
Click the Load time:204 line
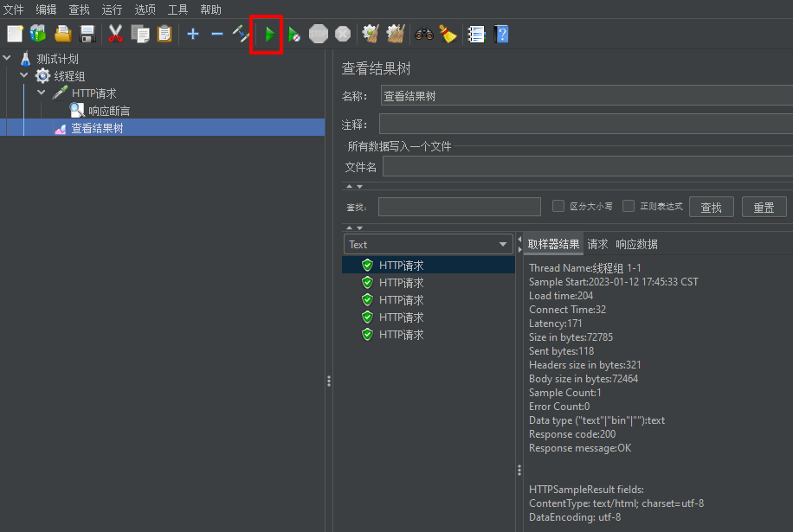coord(561,296)
